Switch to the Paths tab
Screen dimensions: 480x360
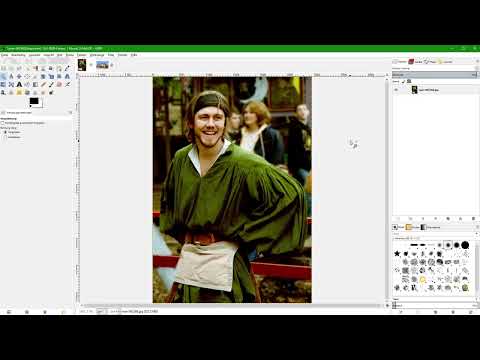[x=430, y=61]
